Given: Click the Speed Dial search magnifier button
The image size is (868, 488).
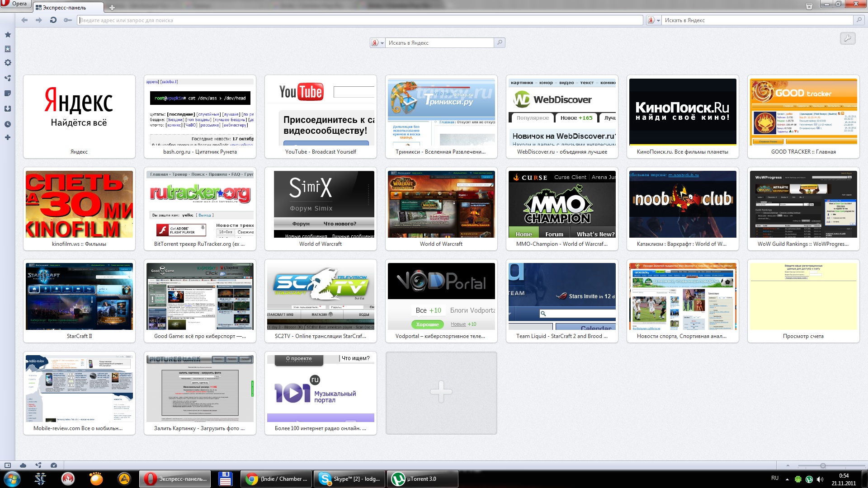Looking at the screenshot, I should (500, 43).
